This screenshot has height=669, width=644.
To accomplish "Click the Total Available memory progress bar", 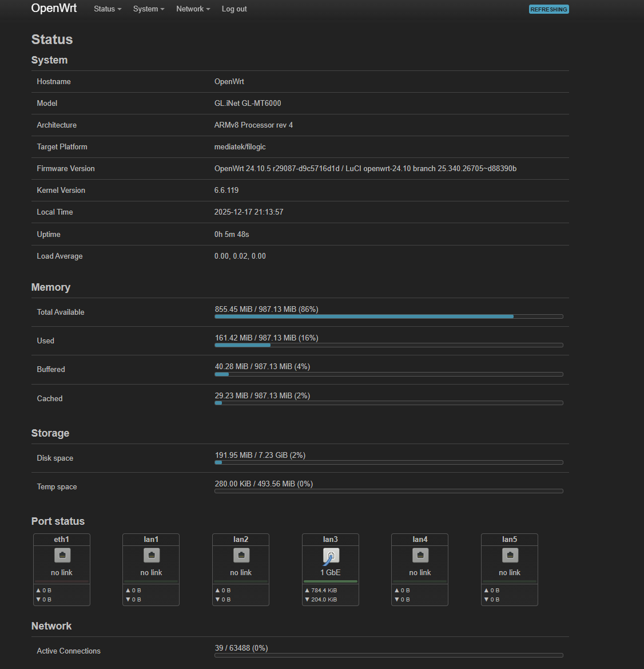I will 388,316.
